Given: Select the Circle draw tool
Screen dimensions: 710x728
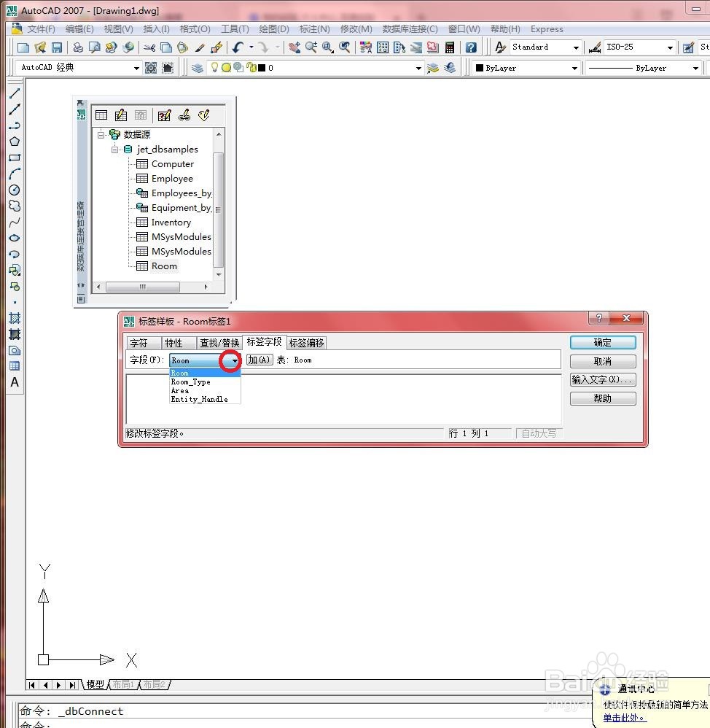Looking at the screenshot, I should pyautogui.click(x=15, y=190).
